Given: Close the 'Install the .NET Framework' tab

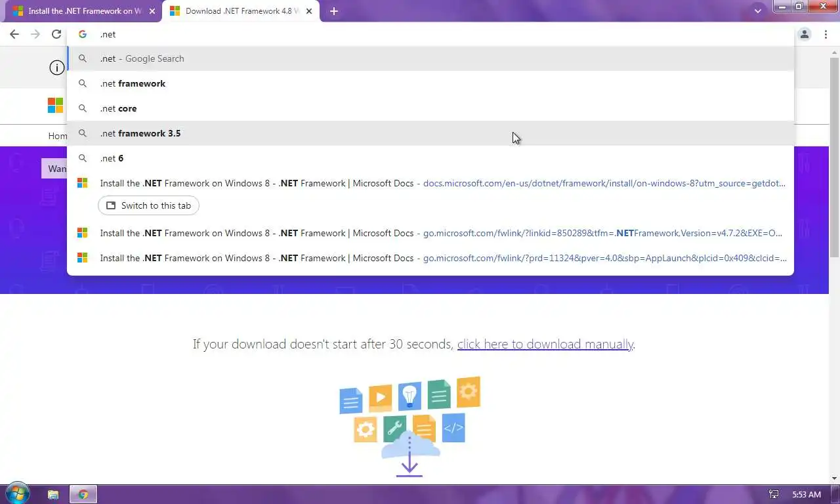Looking at the screenshot, I should pos(152,11).
